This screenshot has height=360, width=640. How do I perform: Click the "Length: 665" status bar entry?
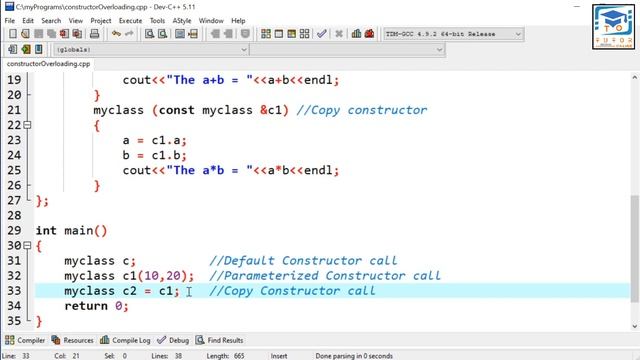click(x=225, y=356)
